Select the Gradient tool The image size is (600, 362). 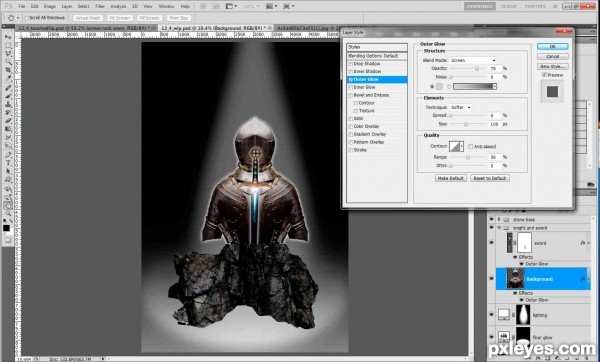pos(8,129)
